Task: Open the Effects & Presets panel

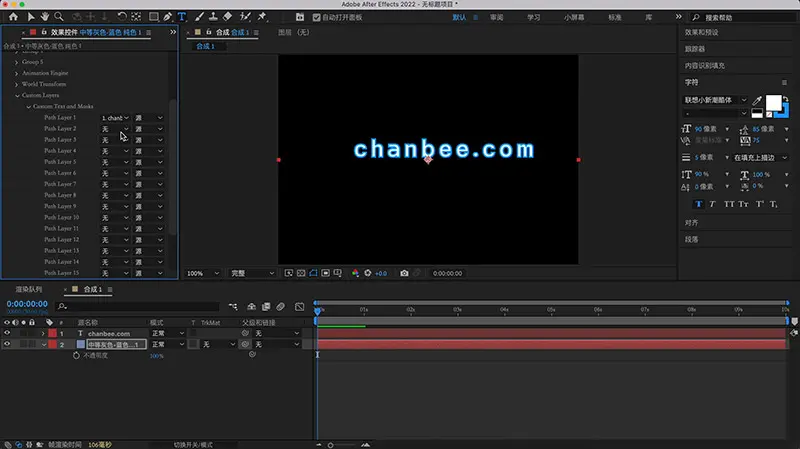Action: (x=702, y=32)
